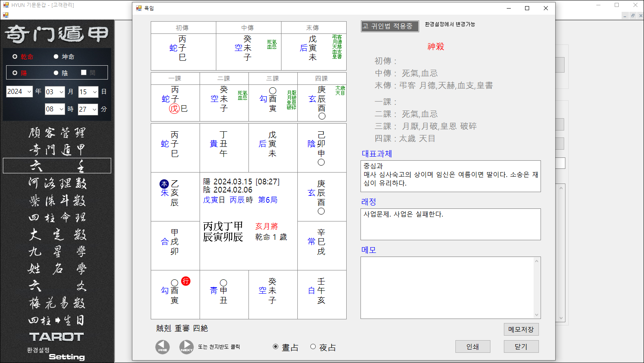
Task: Open 顧客管理 sidebar menu
Action: coord(57,133)
